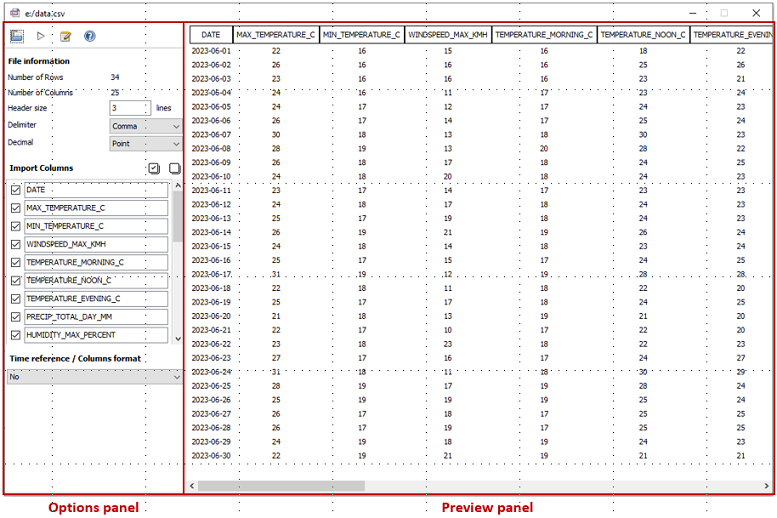Viewport: 777px width, 518px height.
Task: Click the preview scrollbar right arrow
Action: tap(768, 486)
